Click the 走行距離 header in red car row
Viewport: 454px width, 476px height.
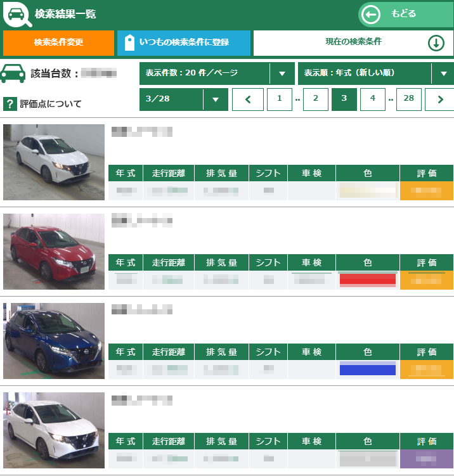[169, 262]
